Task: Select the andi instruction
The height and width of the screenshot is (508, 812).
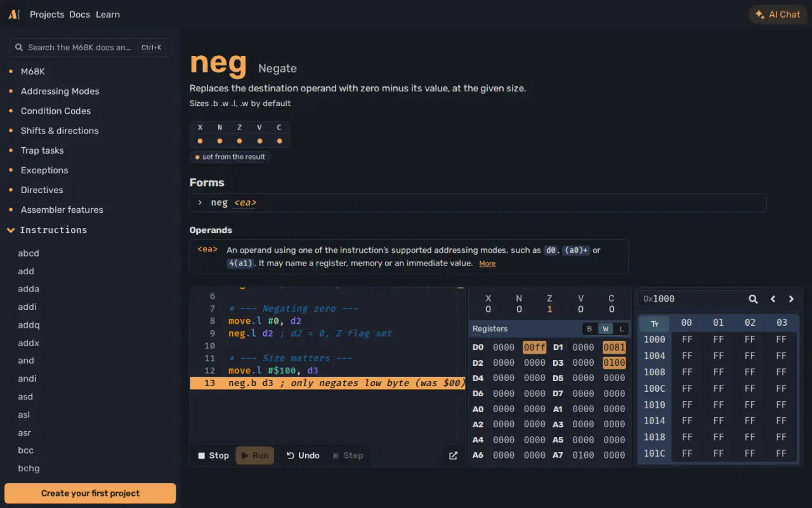Action: click(x=27, y=378)
